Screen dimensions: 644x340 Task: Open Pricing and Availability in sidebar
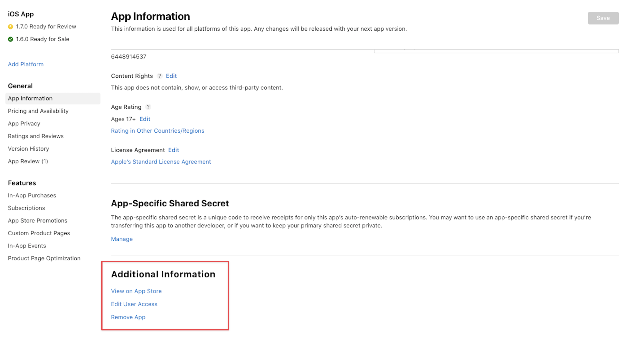point(38,111)
